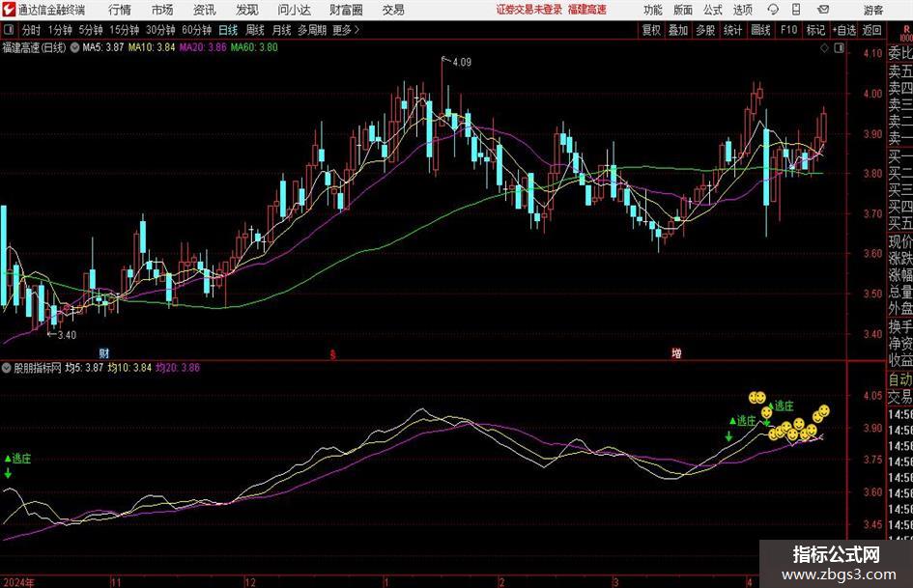This screenshot has height=588, width=913.
Task: Expand MA indicator dropdown next to 福建高速(日线)
Action: tap(74, 47)
